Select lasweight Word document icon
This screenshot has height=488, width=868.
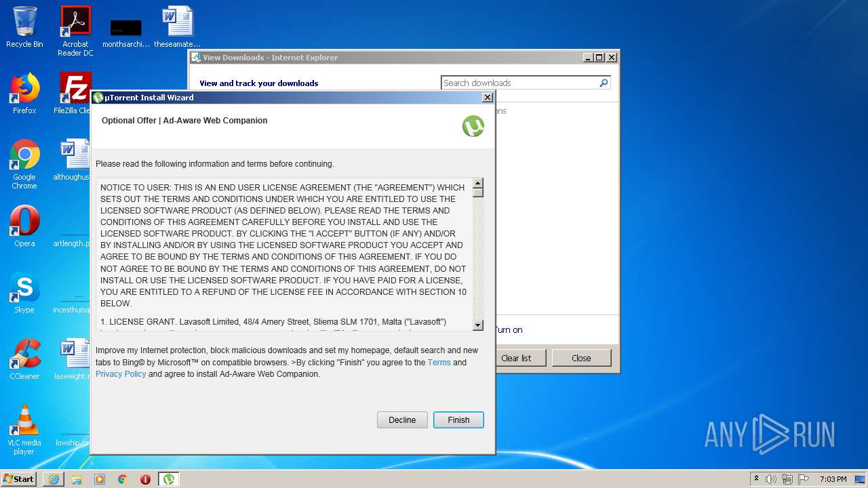pos(73,359)
